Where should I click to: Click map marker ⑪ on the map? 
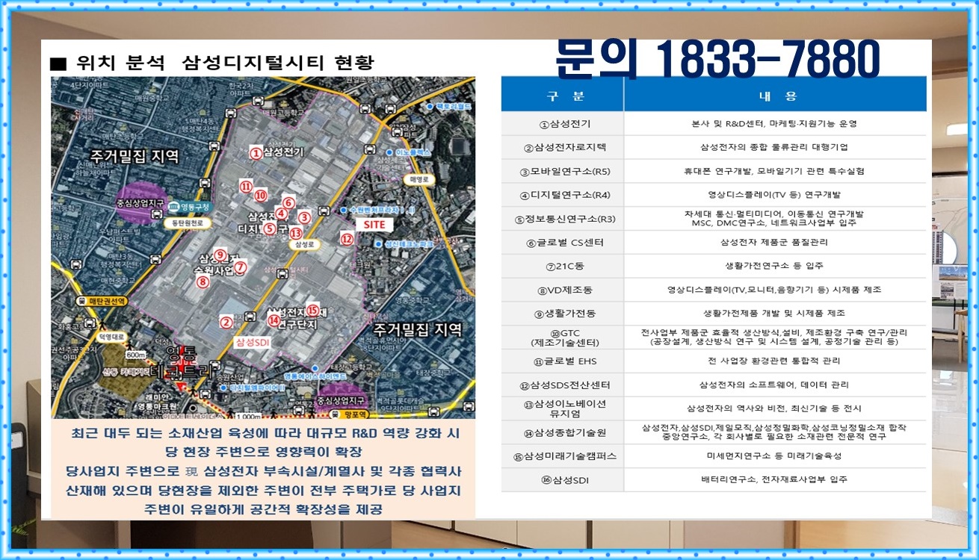(x=246, y=186)
